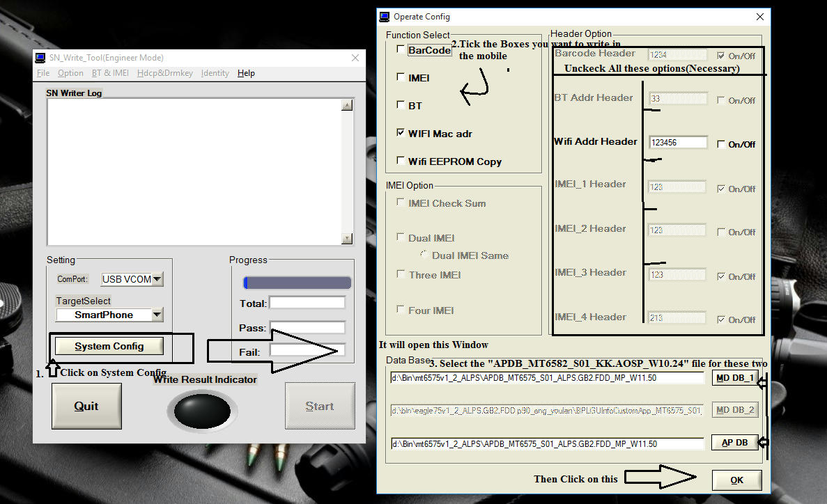Open the TargetSelect SmartPhone dropdown
Viewport: 827px width, 504px height.
(x=157, y=315)
